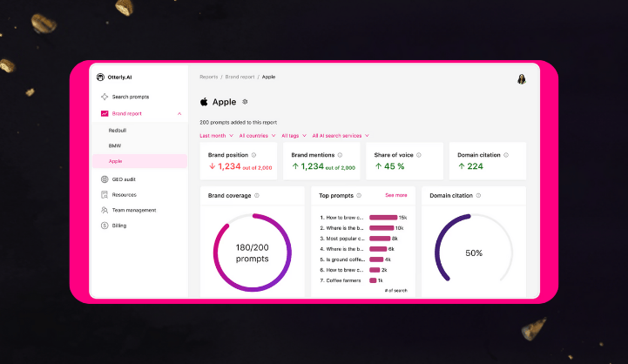Click the See more link in Top prompts
Screen dimensions: 628x364
(395, 195)
